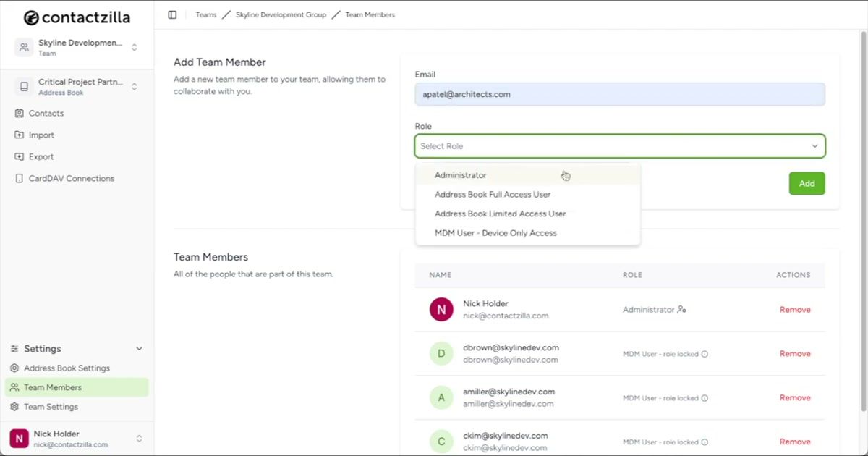This screenshot has width=868, height=456.
Task: Click the nick@contactzilla.com email in the members table
Action: click(506, 316)
